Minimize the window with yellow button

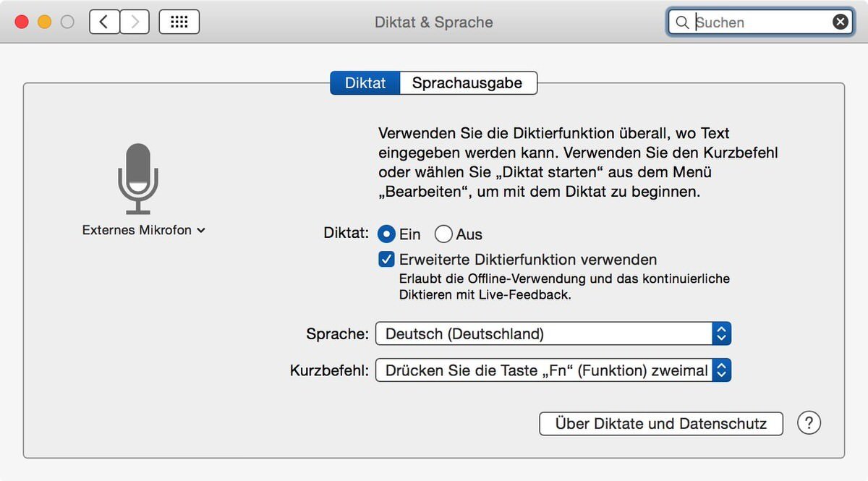click(x=44, y=22)
